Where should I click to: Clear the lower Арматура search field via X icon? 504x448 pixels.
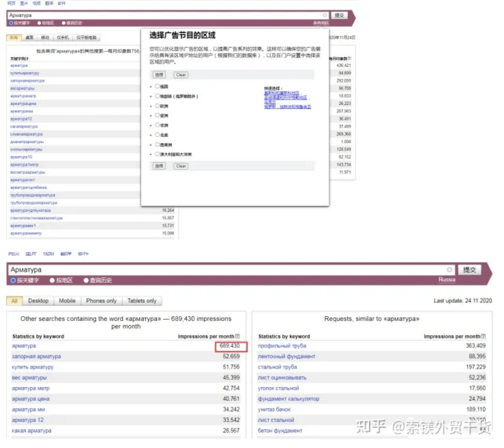[449, 270]
